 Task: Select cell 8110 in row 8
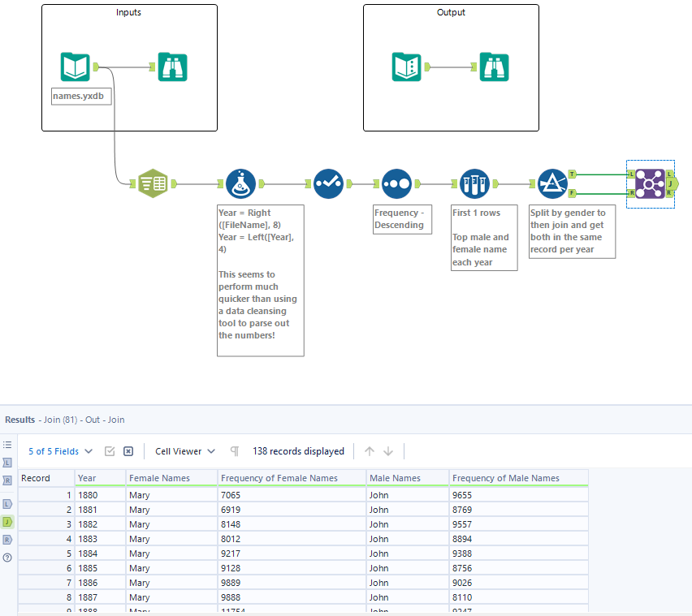click(x=518, y=597)
